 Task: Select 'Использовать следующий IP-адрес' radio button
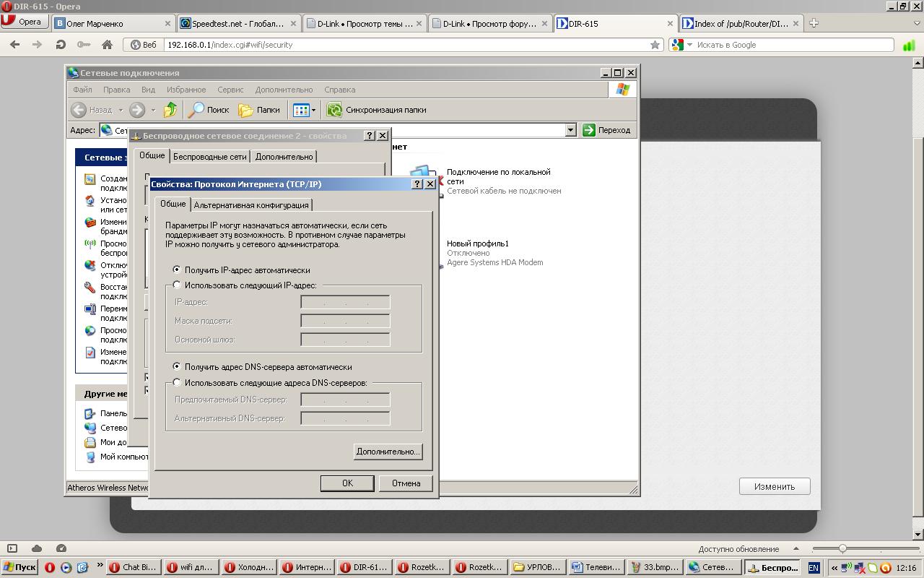(177, 285)
